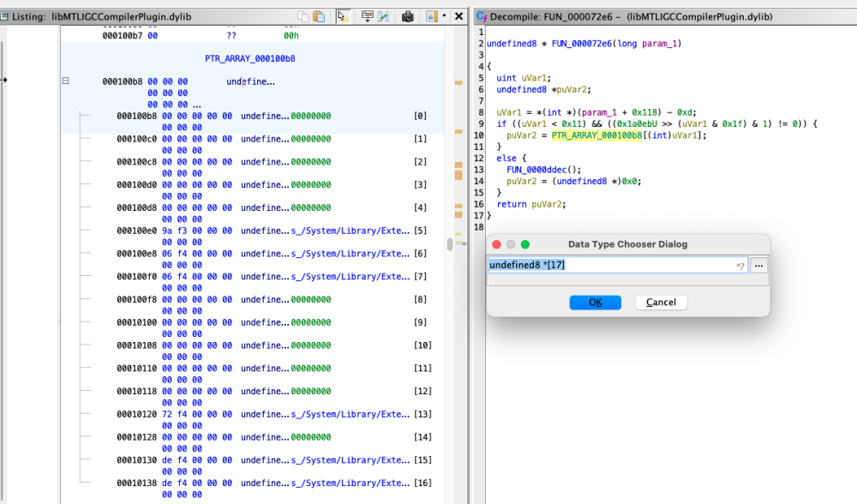The height and width of the screenshot is (504, 857).
Task: Click the data type input field
Action: click(618, 265)
